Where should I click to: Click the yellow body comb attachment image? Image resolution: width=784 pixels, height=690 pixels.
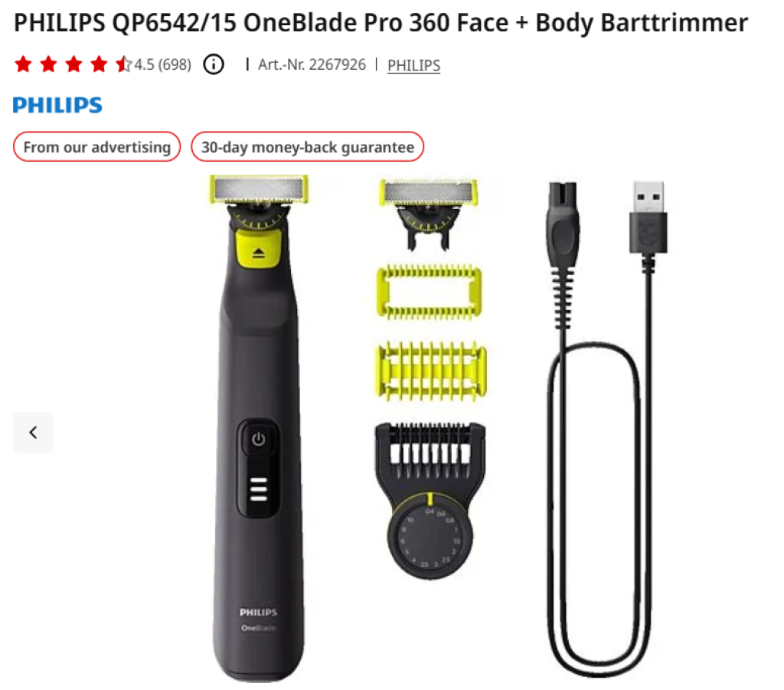(x=430, y=371)
